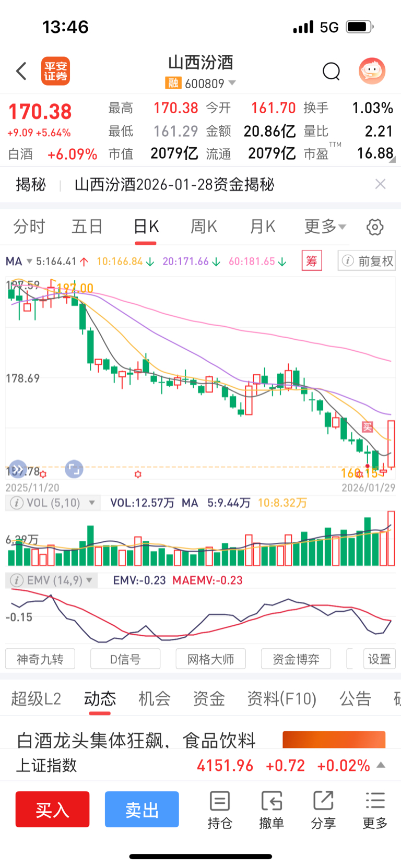This screenshot has width=401, height=868.
Task: Select the 资金博弈 indicator button
Action: pyautogui.click(x=296, y=659)
